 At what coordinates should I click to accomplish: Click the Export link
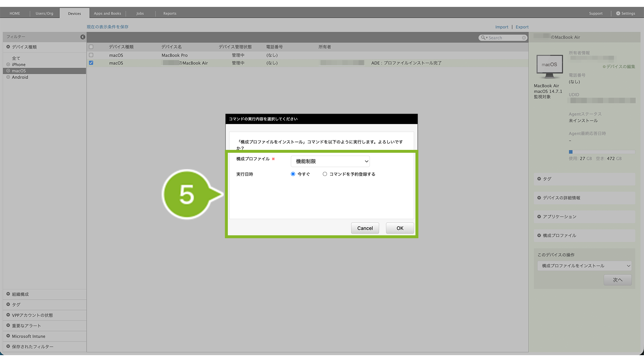click(x=522, y=27)
